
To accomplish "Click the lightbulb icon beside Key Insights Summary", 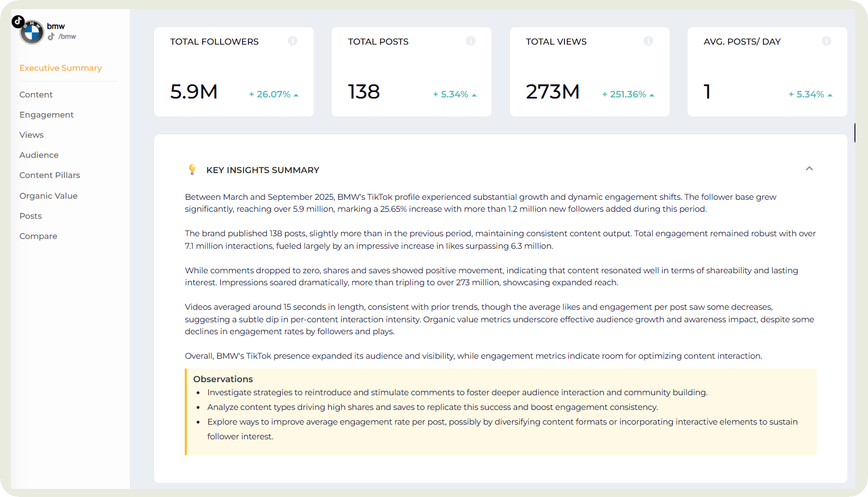I will 192,170.
